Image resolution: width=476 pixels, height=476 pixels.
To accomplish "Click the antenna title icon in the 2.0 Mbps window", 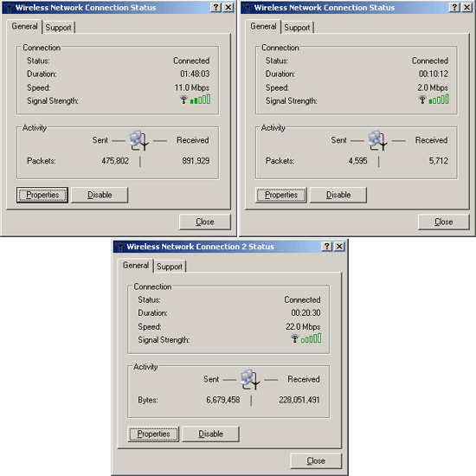I will coord(248,8).
